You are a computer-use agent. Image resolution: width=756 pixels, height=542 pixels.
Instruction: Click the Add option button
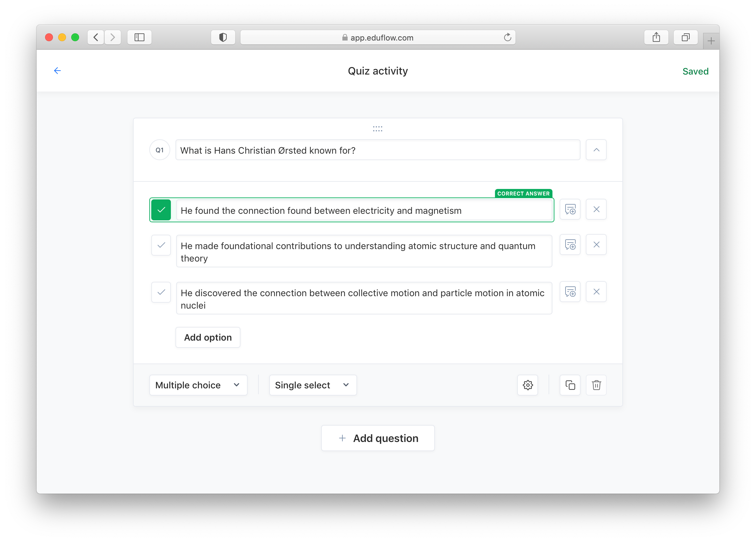pyautogui.click(x=208, y=337)
